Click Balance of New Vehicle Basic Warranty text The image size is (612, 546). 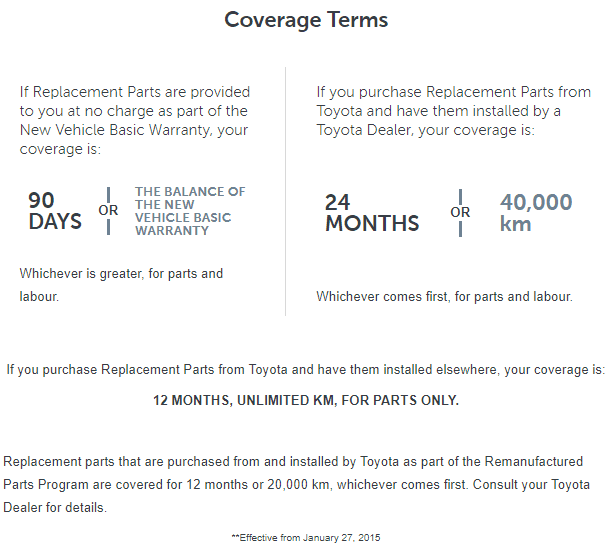190,211
